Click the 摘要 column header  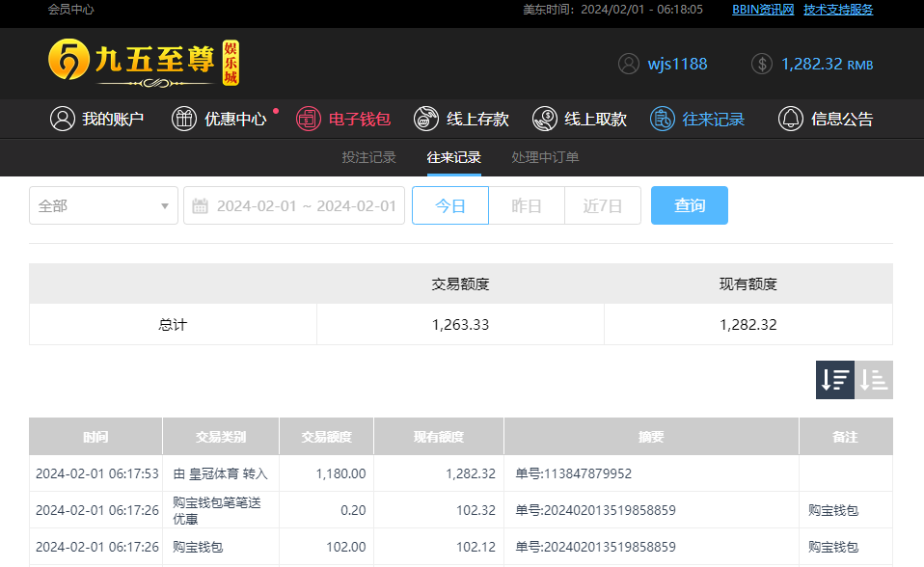(x=651, y=437)
